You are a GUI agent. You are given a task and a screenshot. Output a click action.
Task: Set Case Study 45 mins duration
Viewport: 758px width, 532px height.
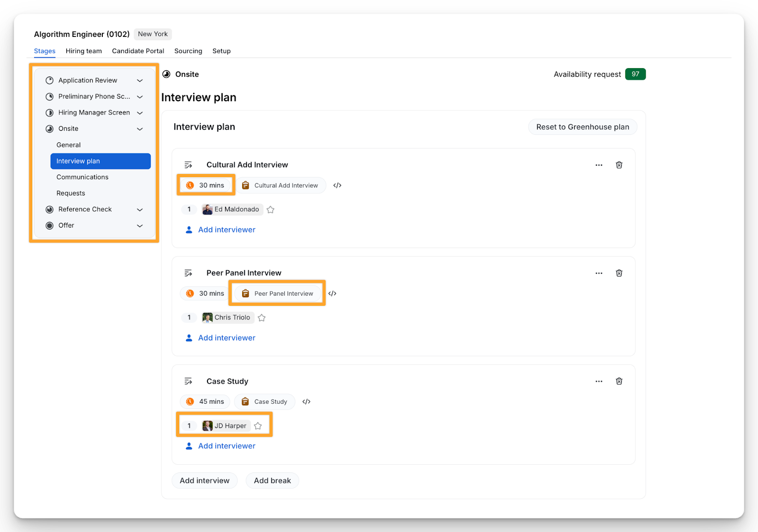pyautogui.click(x=206, y=402)
